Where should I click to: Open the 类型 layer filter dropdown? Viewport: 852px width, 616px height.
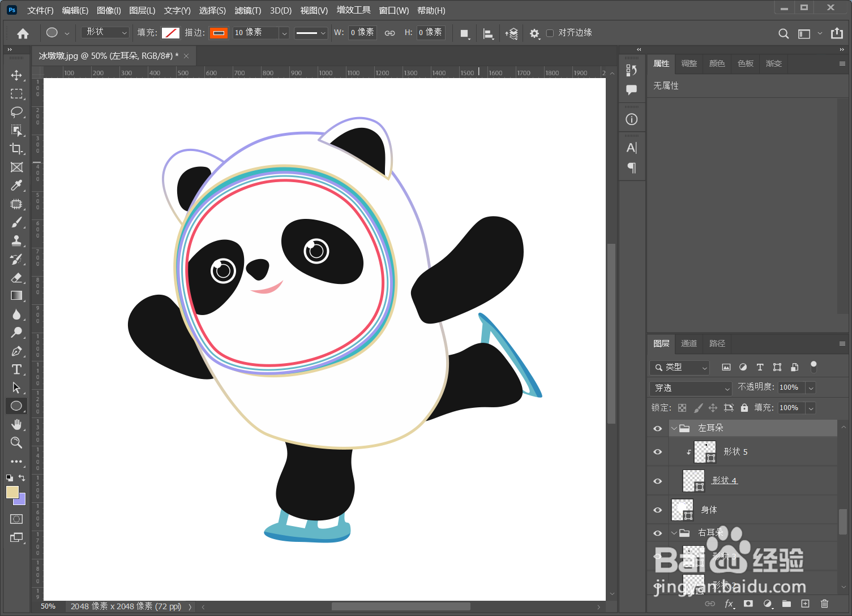point(680,367)
